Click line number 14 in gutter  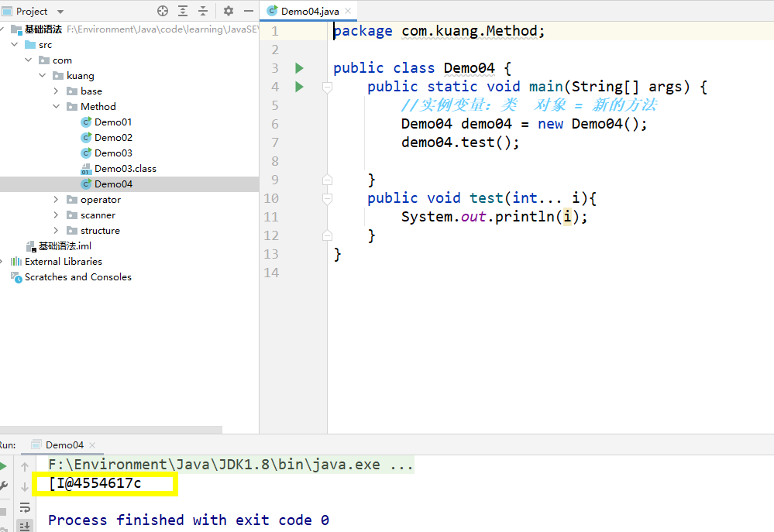point(271,273)
